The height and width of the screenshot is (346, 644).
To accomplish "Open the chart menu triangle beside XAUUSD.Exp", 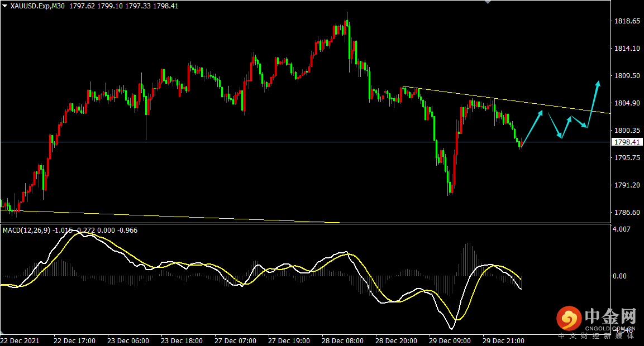I will coord(5,6).
